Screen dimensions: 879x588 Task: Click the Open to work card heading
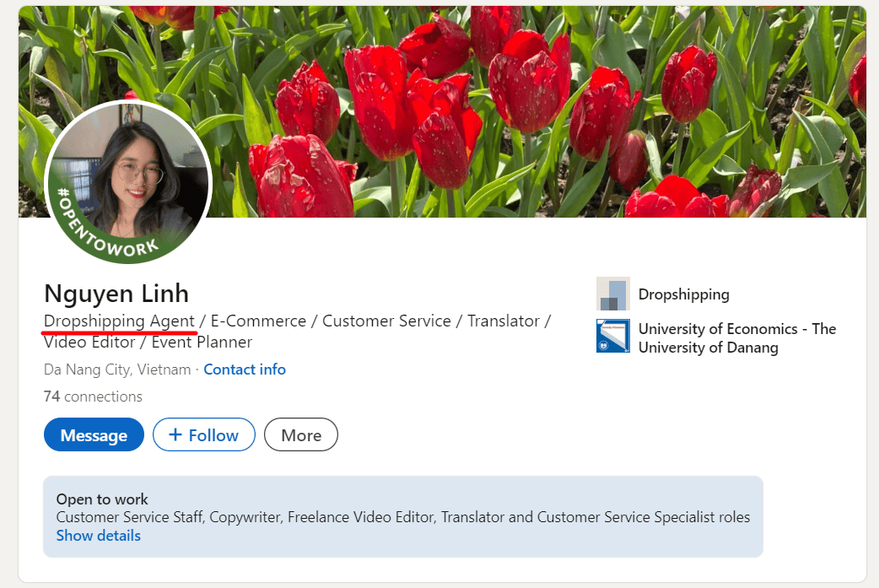(x=102, y=499)
